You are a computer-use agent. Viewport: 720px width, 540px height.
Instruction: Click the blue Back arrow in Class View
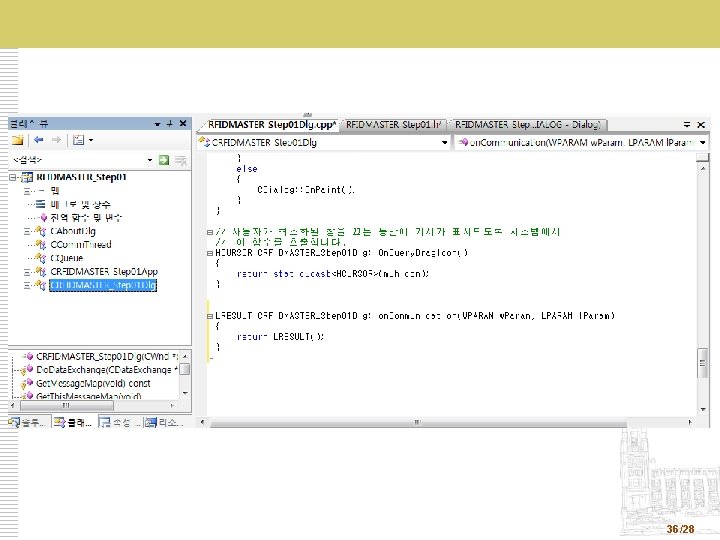[x=39, y=140]
